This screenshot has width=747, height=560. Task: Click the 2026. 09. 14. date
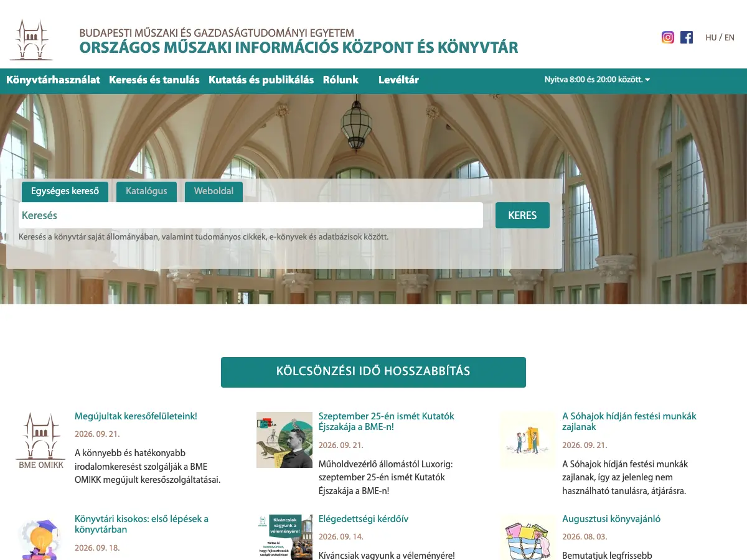tap(341, 536)
